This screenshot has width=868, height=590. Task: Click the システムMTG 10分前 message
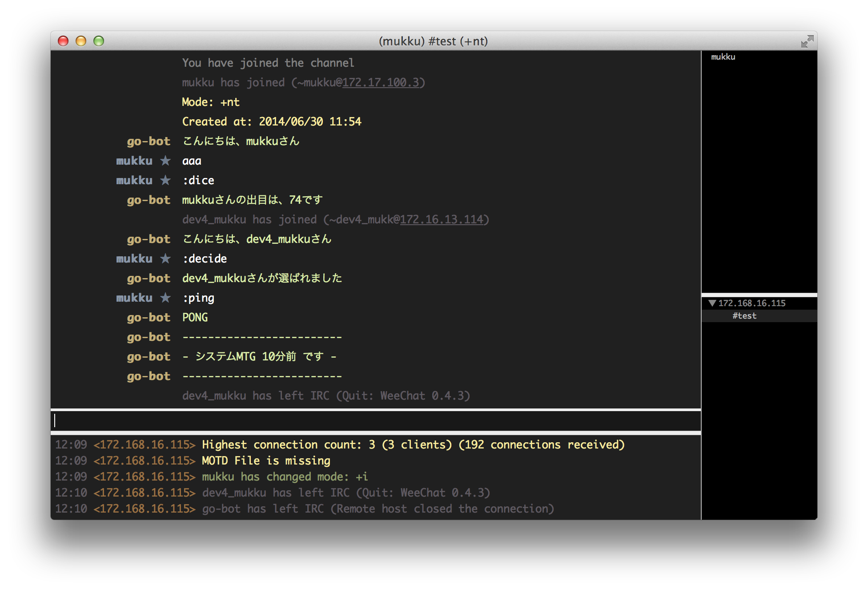click(259, 356)
